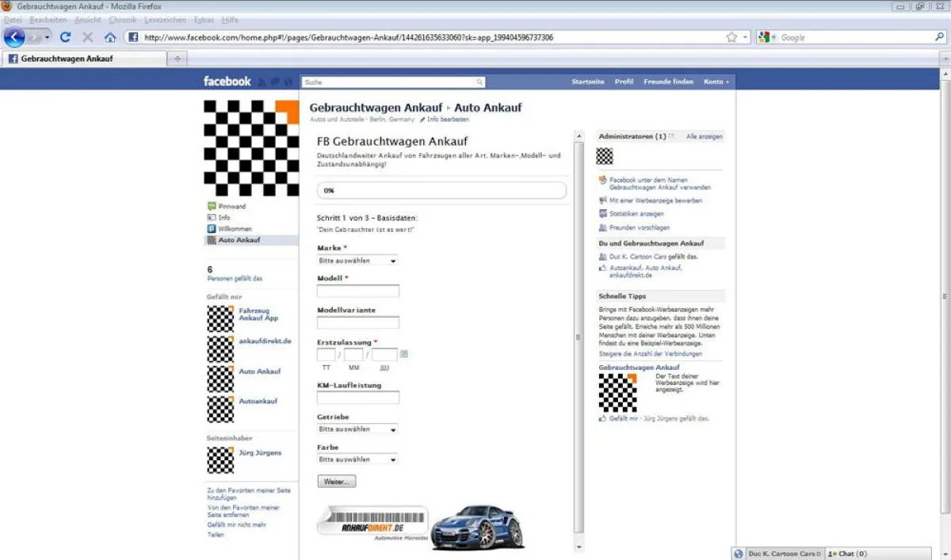Click the Info bearbeiten link
951x560 pixels.
[x=448, y=120]
